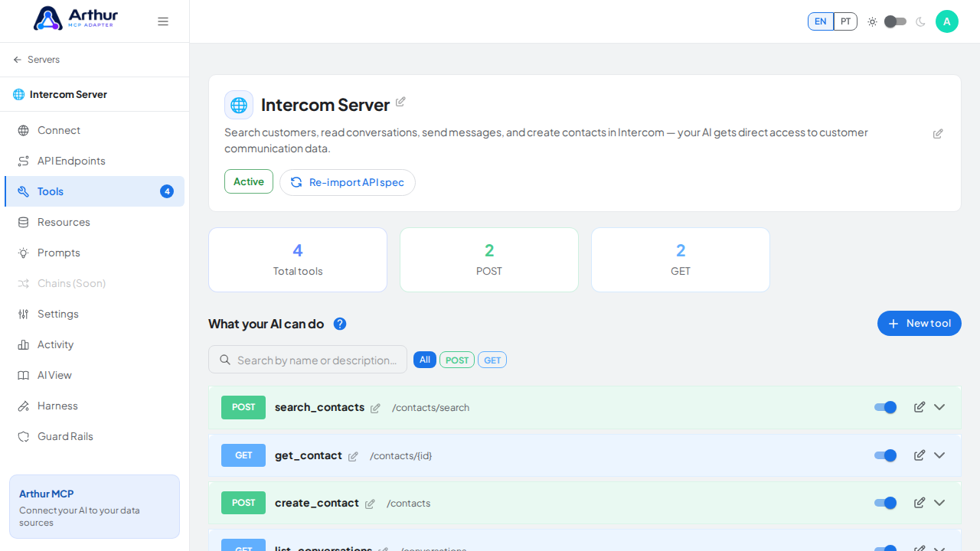This screenshot has width=980, height=551.
Task: Open the user avatar A menu
Action: click(x=947, y=21)
